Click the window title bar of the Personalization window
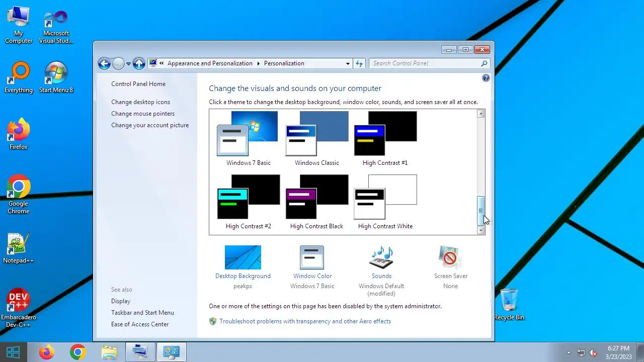This screenshot has height=362, width=644. tap(267, 49)
